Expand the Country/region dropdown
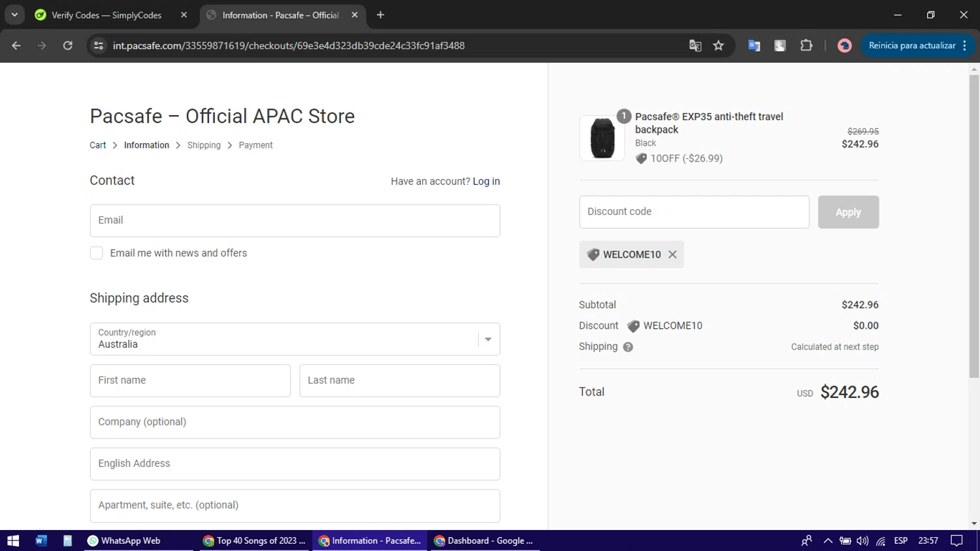The height and width of the screenshot is (551, 980). click(295, 339)
